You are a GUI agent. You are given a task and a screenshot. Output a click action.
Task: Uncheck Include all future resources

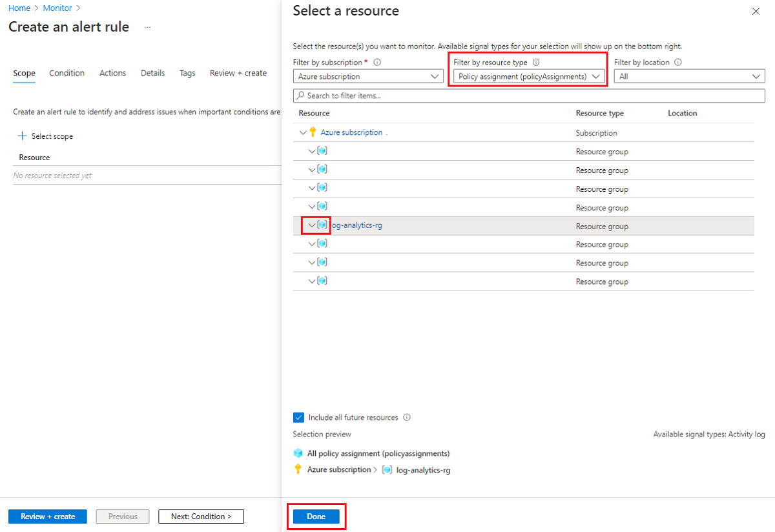tap(298, 417)
